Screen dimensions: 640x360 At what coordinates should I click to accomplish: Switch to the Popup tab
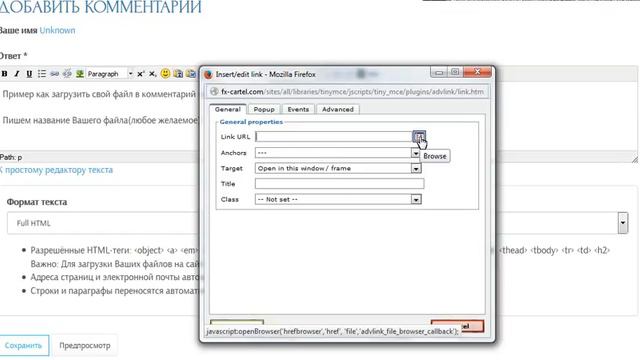click(x=264, y=109)
